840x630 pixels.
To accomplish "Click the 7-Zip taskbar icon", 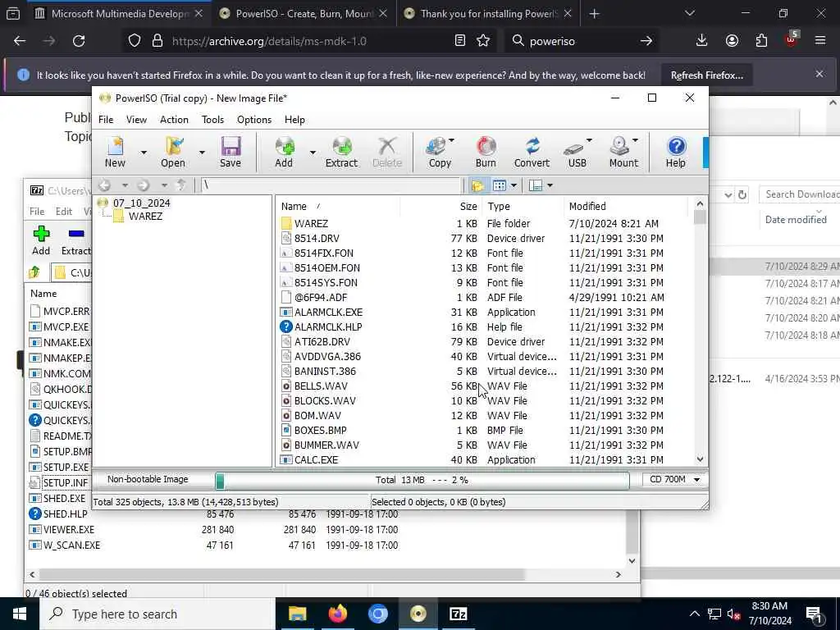I will click(x=458, y=614).
